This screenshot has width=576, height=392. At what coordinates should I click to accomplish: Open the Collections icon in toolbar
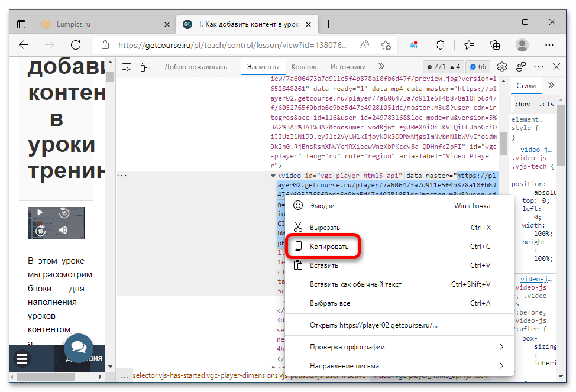495,45
